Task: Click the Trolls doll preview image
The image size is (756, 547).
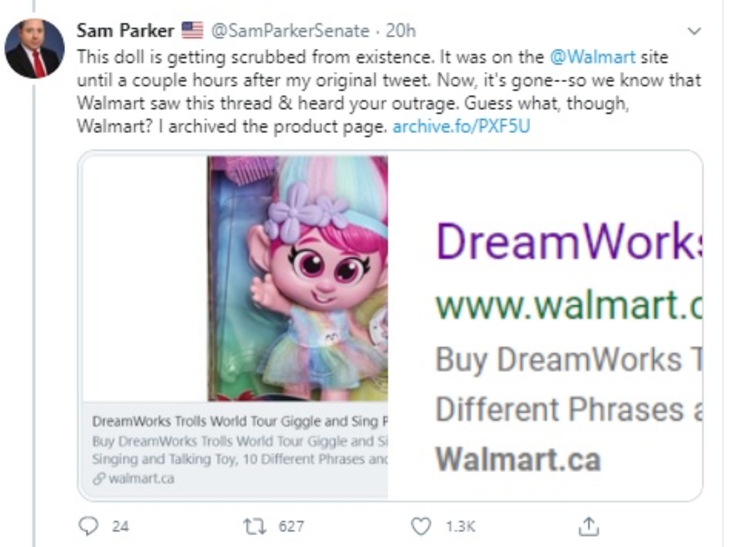Action: (298, 279)
